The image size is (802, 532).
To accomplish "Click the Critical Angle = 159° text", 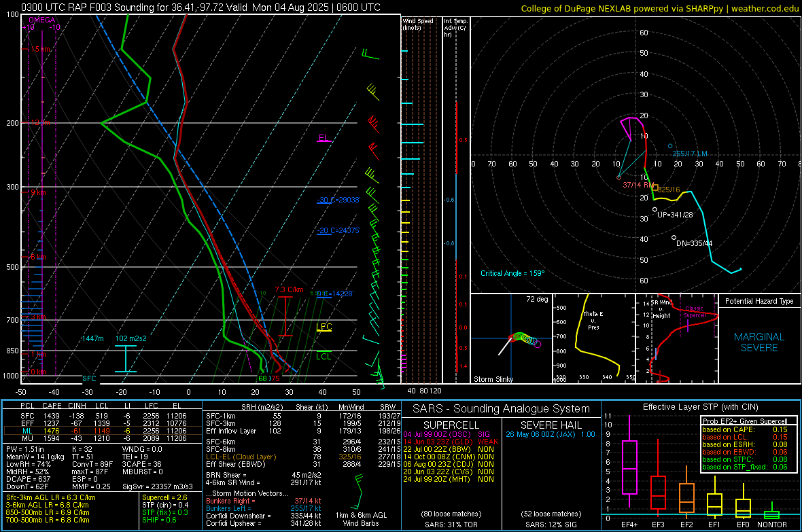I will pos(512,273).
